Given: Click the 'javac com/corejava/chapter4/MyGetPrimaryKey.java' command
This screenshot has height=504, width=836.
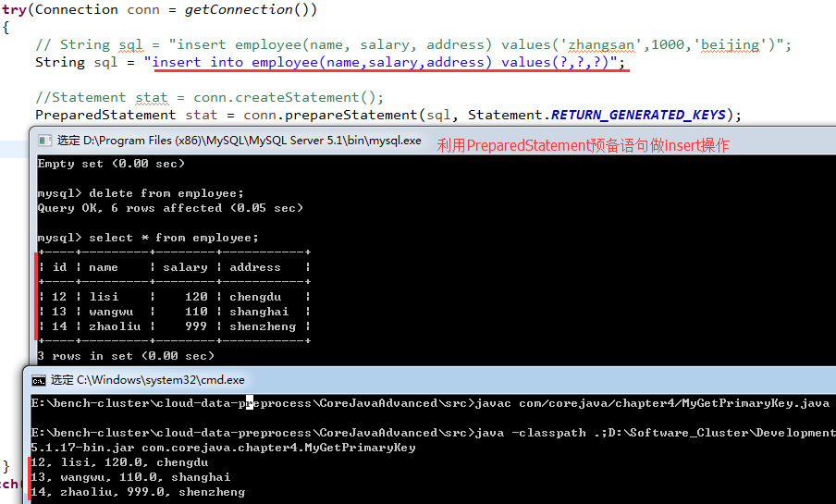Looking at the screenshot, I should [653, 403].
